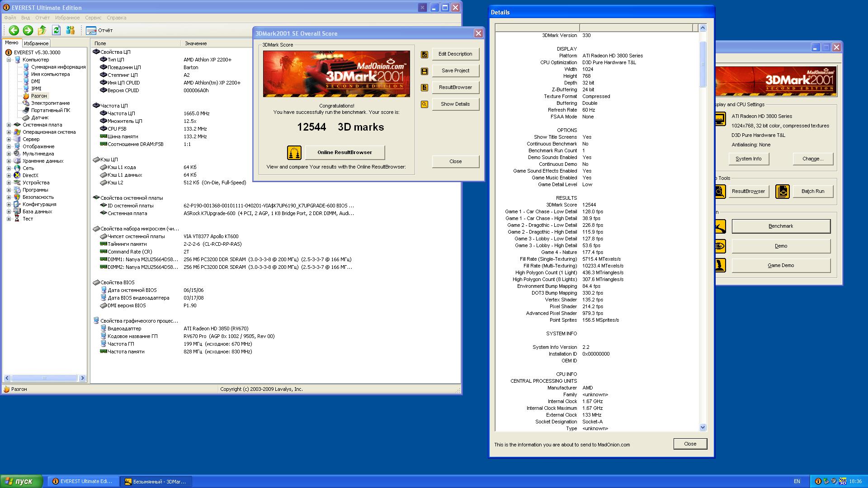
Task: Click the Batch Run clipboard icon
Action: point(782,191)
